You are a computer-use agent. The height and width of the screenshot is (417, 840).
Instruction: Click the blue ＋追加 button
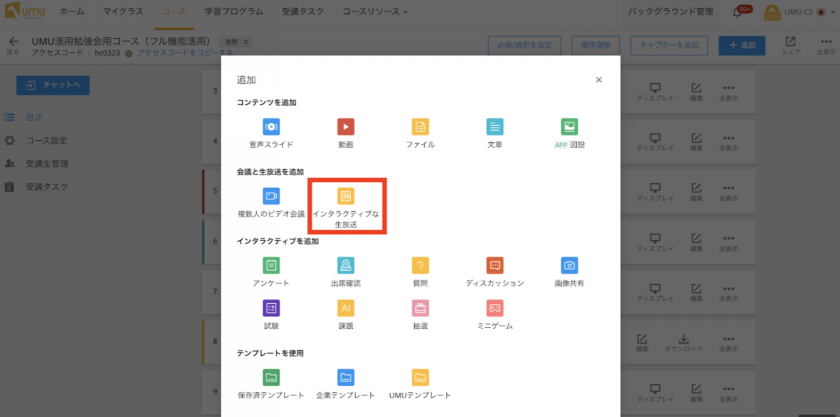tap(742, 46)
